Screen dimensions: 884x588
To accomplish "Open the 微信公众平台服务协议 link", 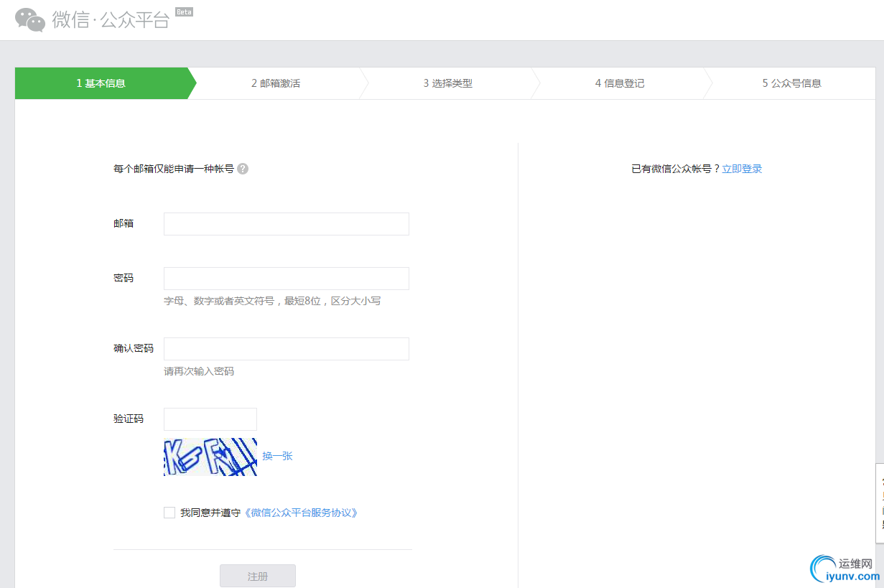I will [x=299, y=513].
